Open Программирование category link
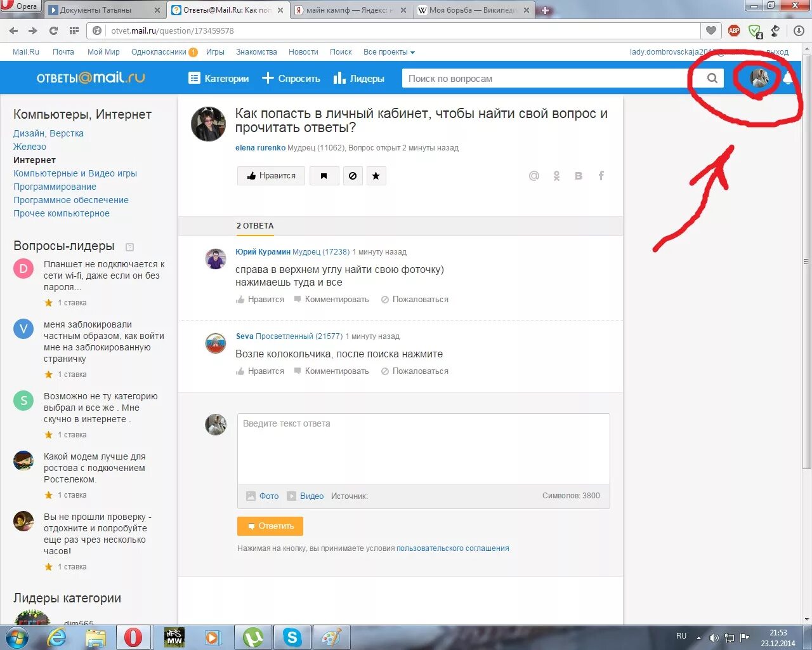This screenshot has height=650, width=812. click(x=55, y=187)
